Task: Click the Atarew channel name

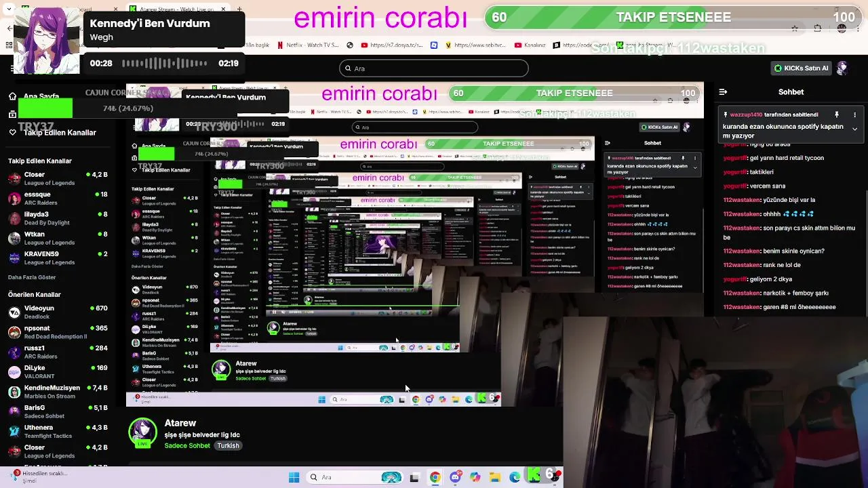Action: coord(180,423)
